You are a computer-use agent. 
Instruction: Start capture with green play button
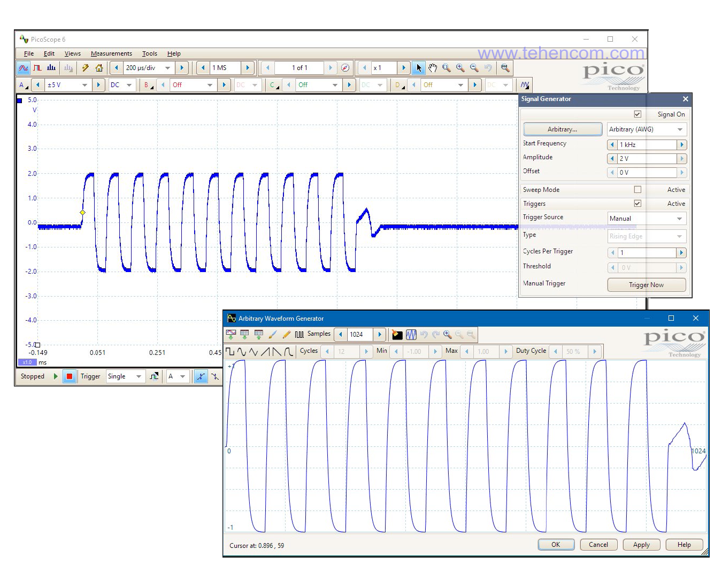pyautogui.click(x=56, y=376)
